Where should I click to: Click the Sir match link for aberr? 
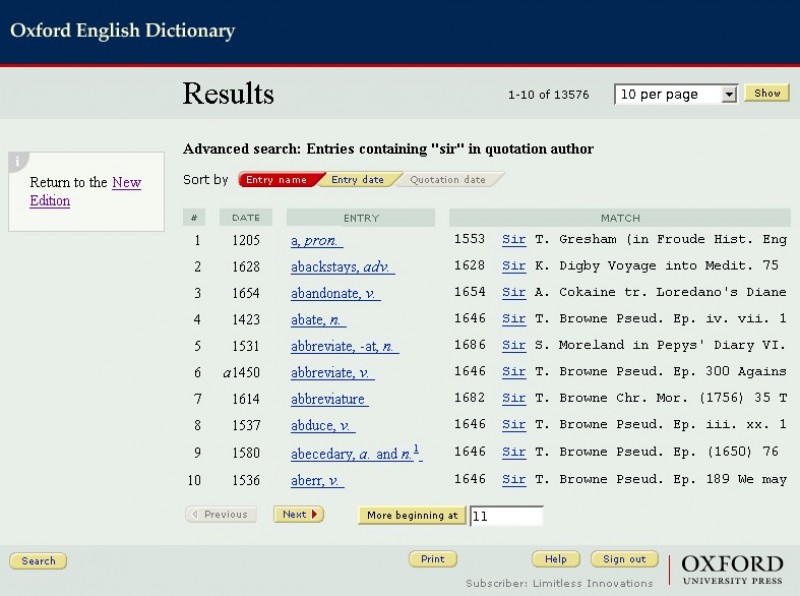514,480
